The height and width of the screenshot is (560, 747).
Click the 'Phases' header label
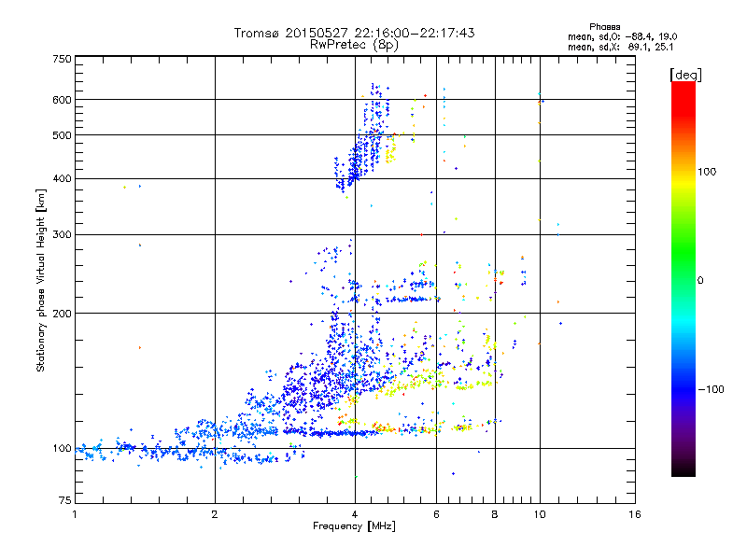tap(604, 27)
